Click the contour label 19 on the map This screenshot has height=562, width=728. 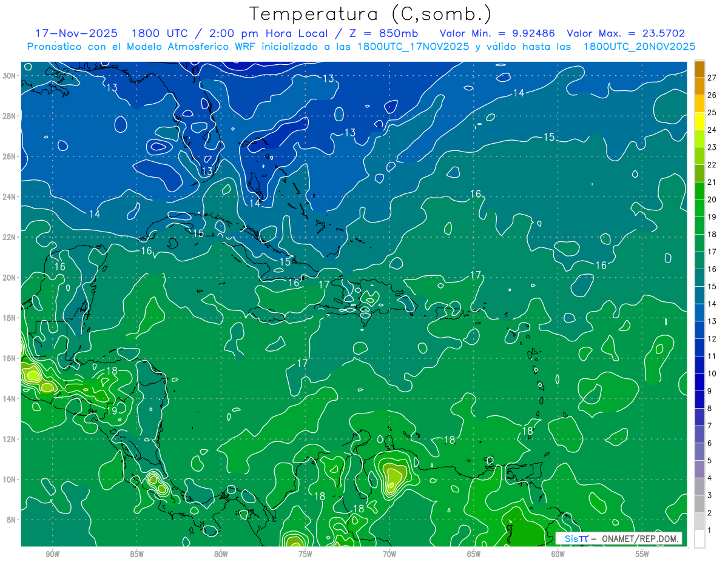coord(112,411)
